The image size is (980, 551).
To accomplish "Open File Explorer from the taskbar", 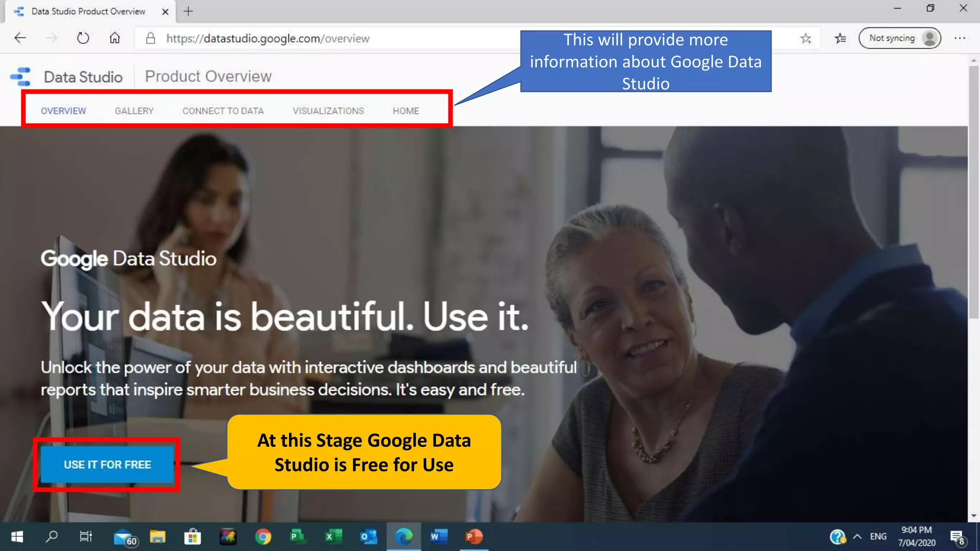I will (x=157, y=537).
